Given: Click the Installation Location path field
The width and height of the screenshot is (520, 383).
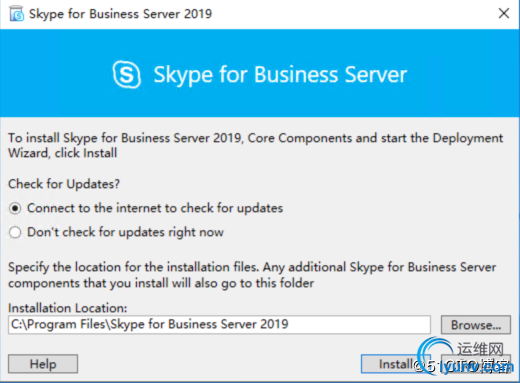Looking at the screenshot, I should 219,324.
